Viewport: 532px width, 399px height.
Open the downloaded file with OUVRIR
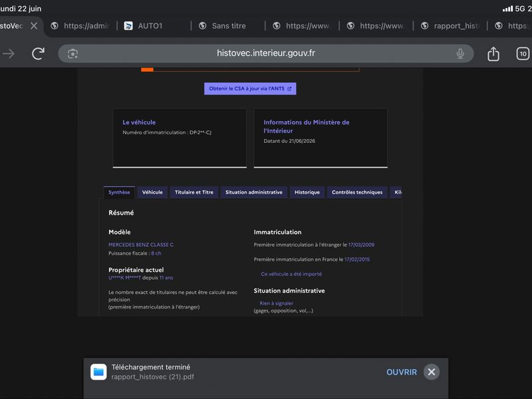402,372
